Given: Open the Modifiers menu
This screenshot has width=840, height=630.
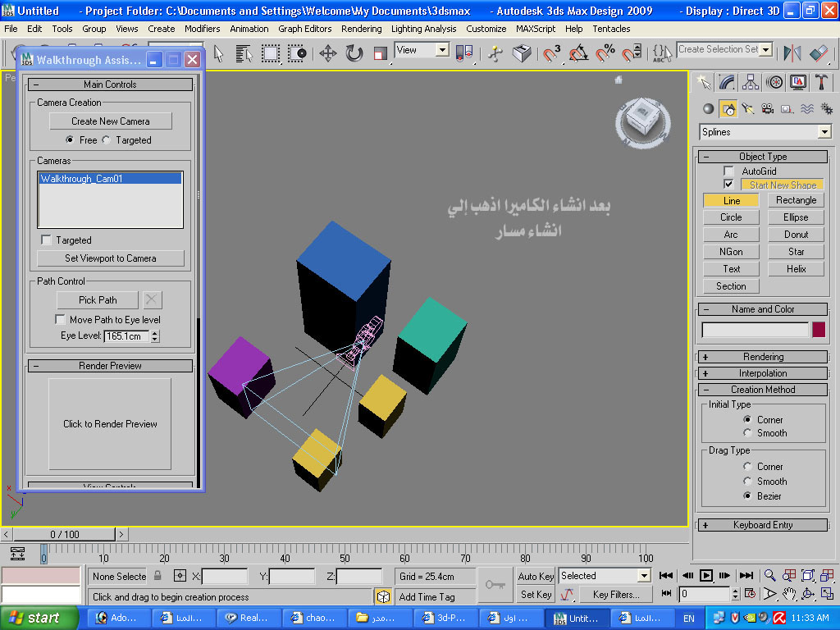Looking at the screenshot, I should tap(202, 29).
